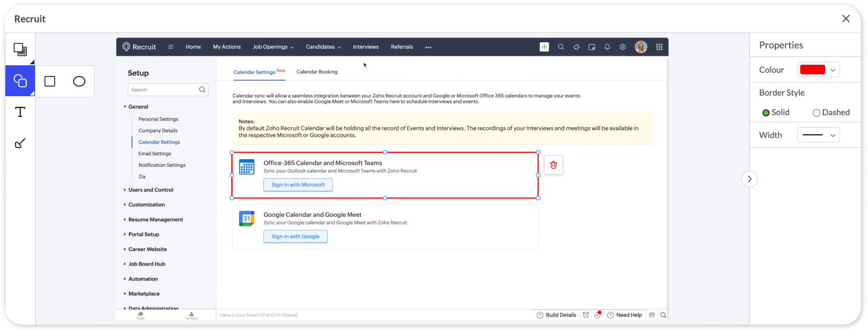Open the alarm clock reminder icon

586,315
